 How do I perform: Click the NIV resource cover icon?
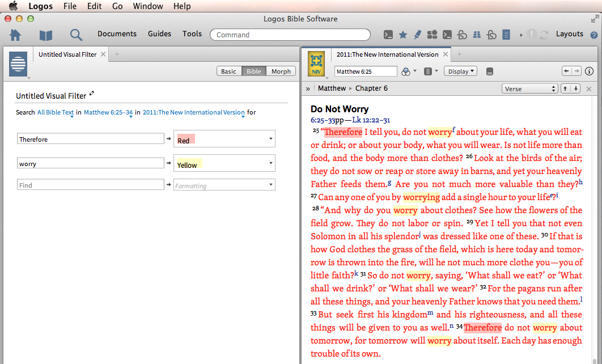click(316, 64)
